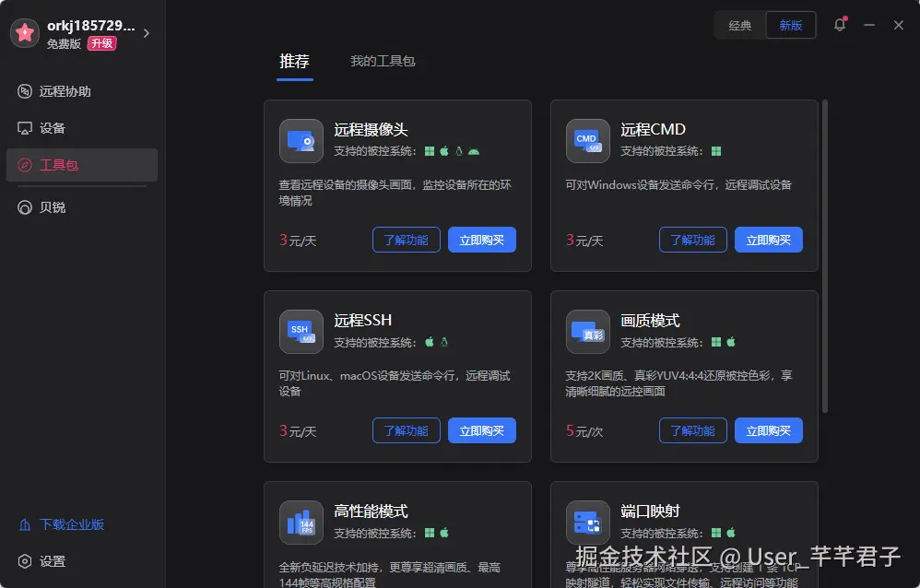
Task: Close the application window
Action: pos(898,25)
